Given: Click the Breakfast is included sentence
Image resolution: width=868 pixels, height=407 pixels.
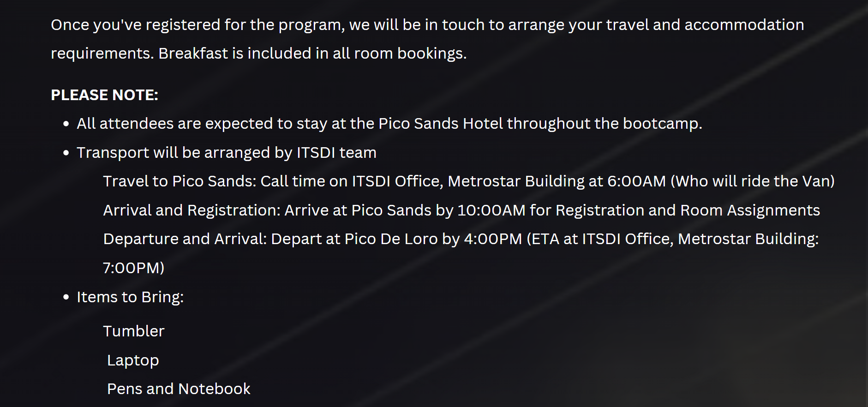Looking at the screenshot, I should tap(312, 54).
